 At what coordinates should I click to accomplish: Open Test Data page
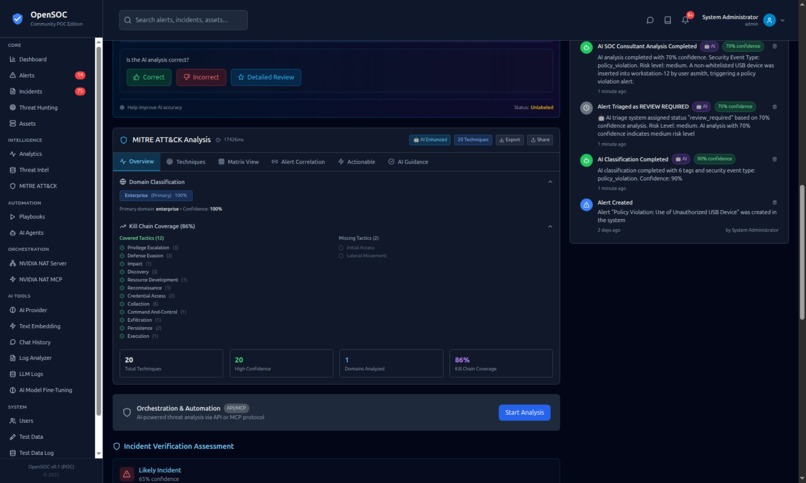31,437
